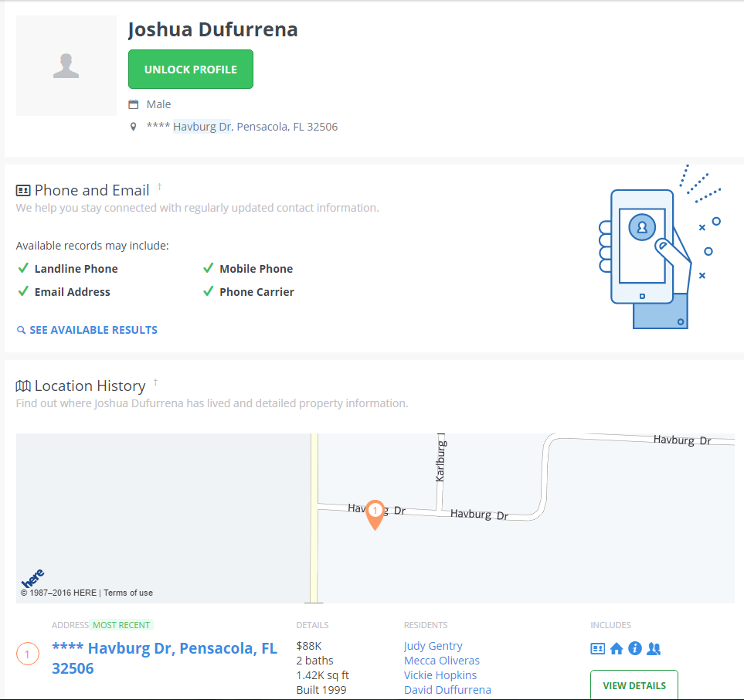
Task: Click the calendar icon beside Male
Action: click(134, 104)
